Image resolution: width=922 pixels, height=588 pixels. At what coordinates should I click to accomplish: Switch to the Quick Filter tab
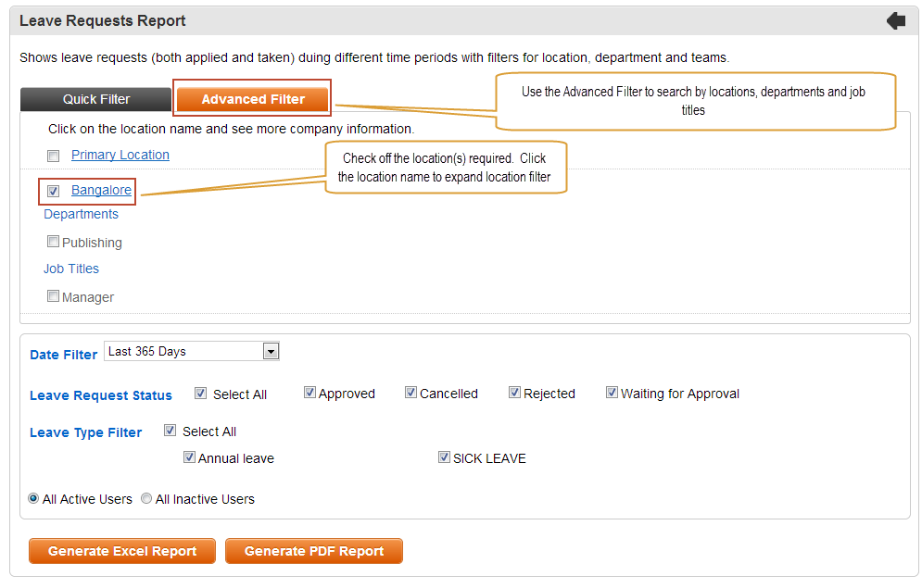click(95, 99)
